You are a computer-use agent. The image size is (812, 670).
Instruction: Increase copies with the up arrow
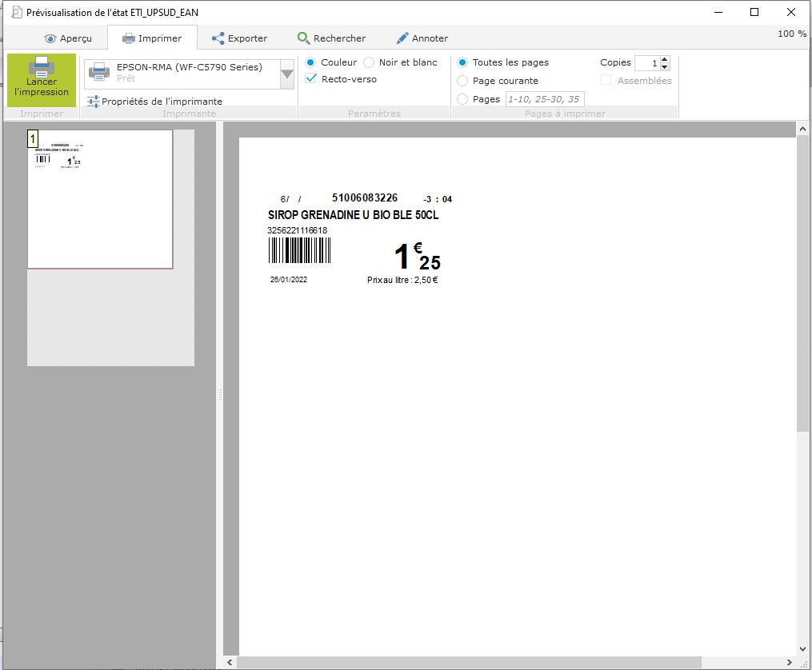[x=665, y=59]
